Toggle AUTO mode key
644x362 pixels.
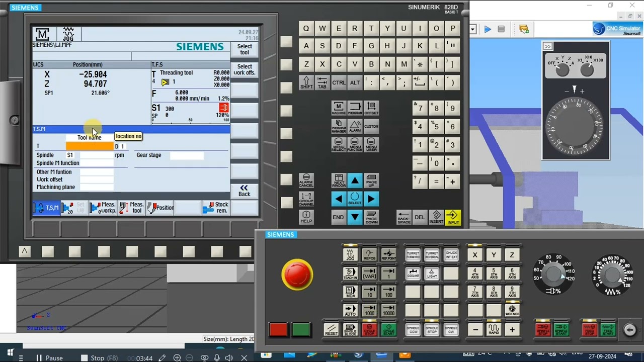click(x=350, y=311)
